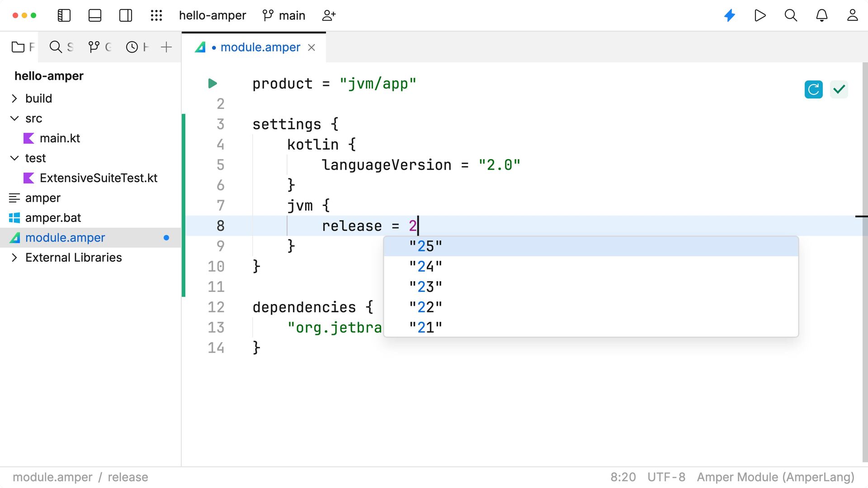
Task: Click the text file icon beside amper
Action: click(14, 198)
